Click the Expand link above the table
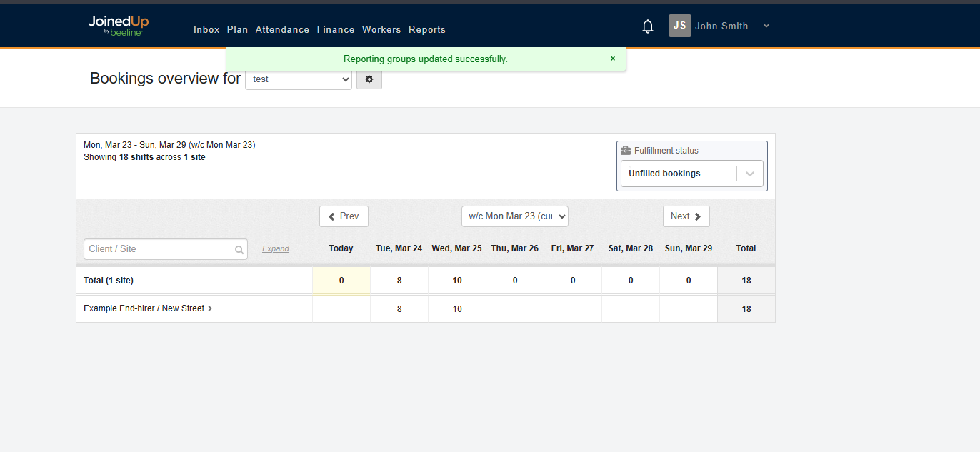980x452 pixels. pos(275,248)
